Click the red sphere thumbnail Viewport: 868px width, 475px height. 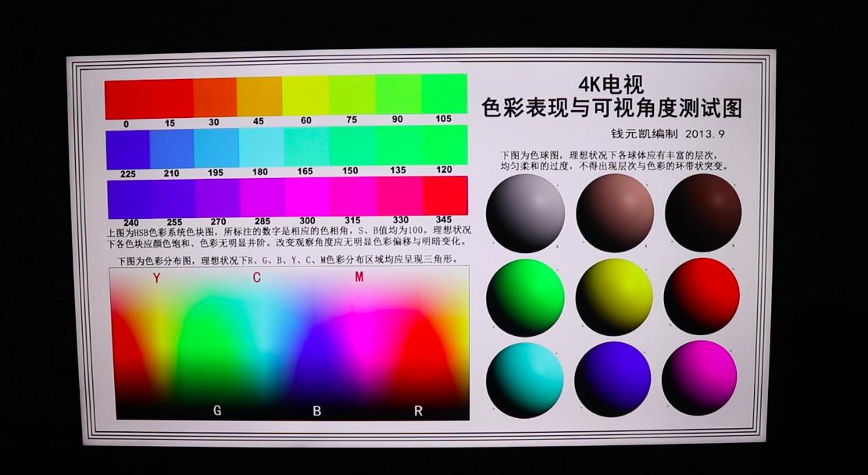click(701, 297)
